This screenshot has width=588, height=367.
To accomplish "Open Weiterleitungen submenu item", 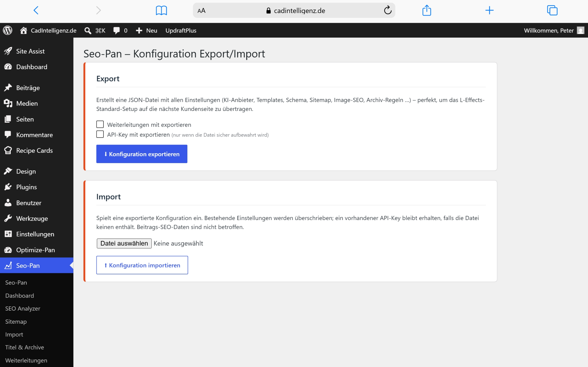I will 26,360.
